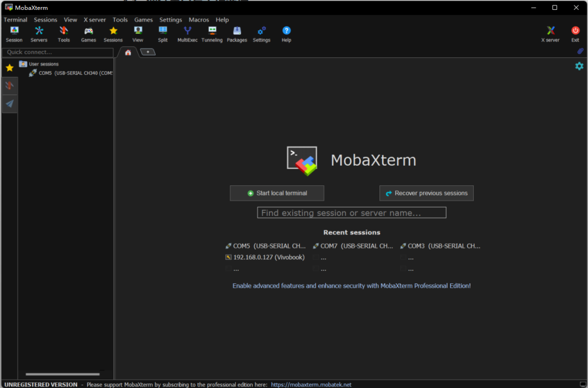Click the sidebar horizontal scrollbar
This screenshot has width=588, height=388.
(x=63, y=374)
